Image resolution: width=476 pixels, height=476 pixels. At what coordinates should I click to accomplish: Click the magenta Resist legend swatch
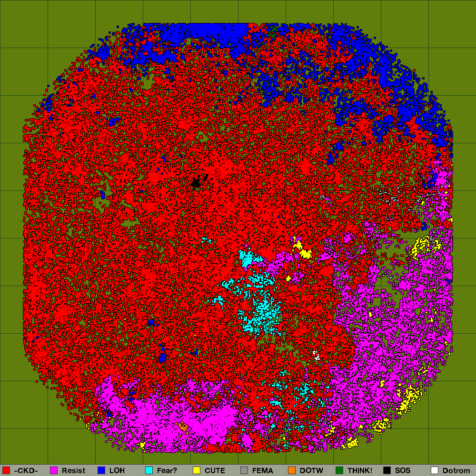click(x=54, y=470)
